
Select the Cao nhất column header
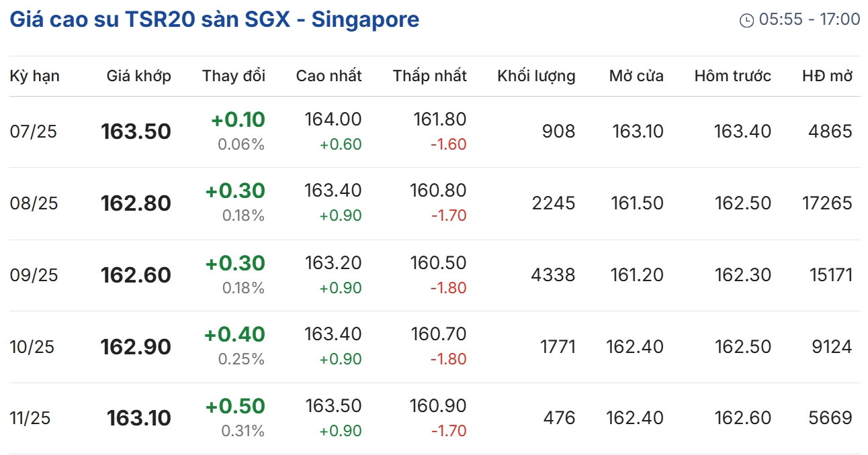pos(329,76)
